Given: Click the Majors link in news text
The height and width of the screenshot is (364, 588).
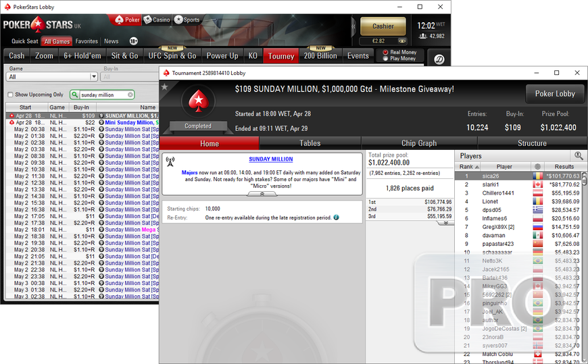Looking at the screenshot, I should 189,172.
